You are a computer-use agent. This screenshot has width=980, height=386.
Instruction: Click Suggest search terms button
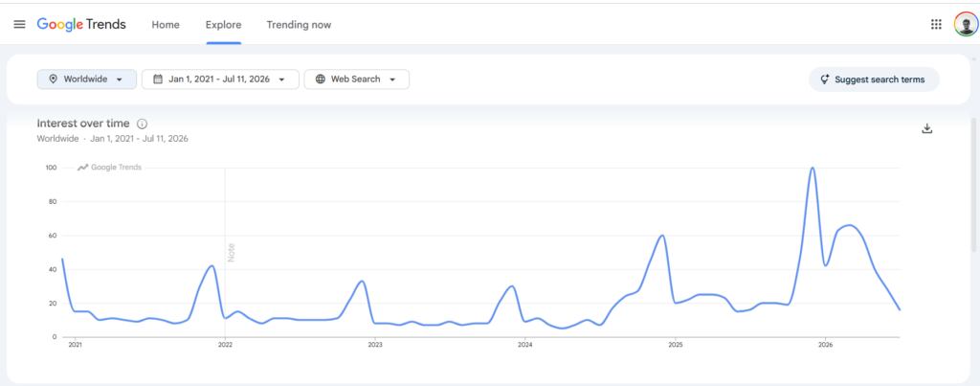point(874,79)
